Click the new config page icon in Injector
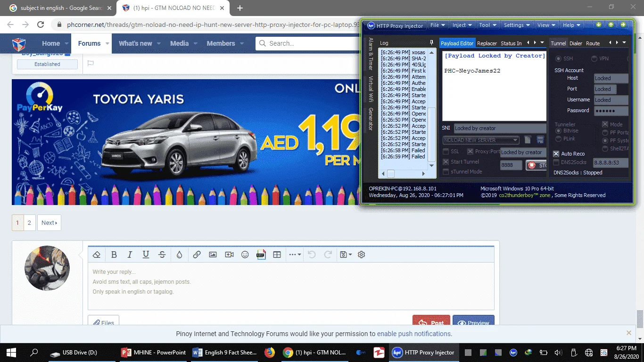 [x=528, y=140]
